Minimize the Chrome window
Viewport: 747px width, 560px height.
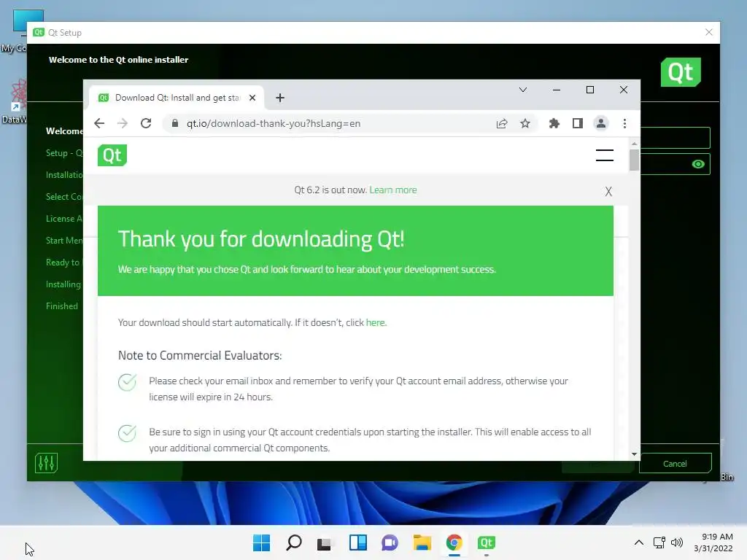557,90
